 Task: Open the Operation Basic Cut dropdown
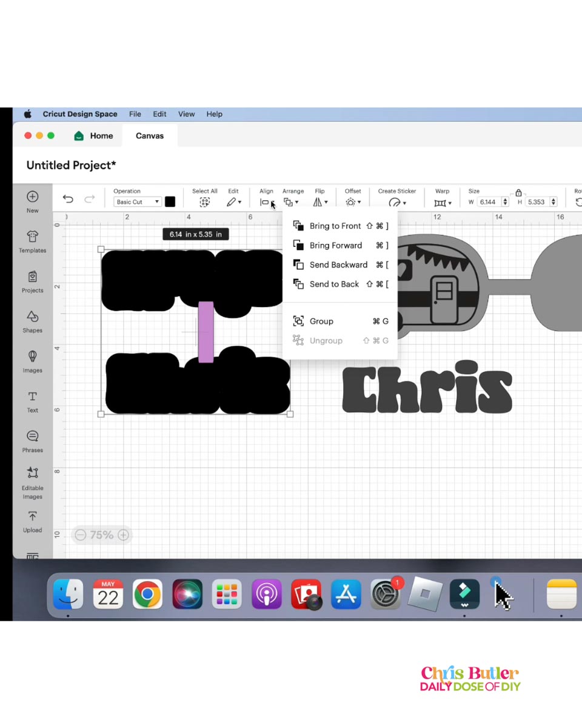coord(138,202)
